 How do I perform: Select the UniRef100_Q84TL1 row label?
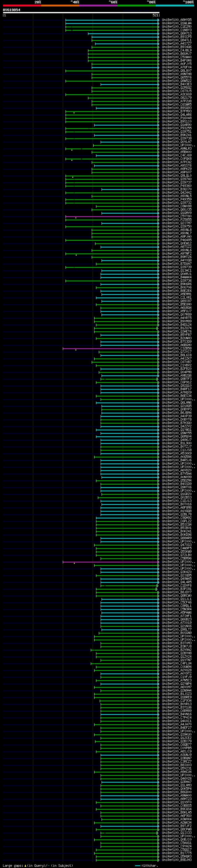(x=177, y=40)
